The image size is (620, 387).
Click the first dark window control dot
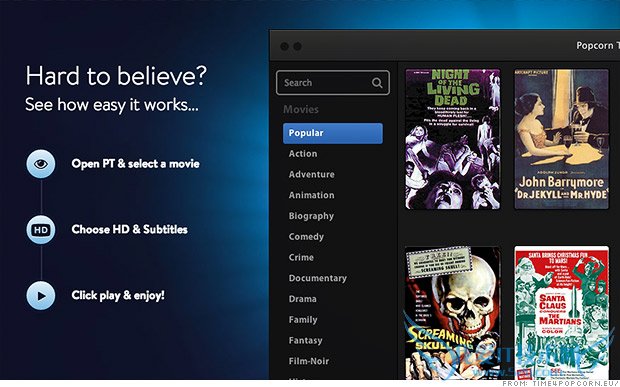284,46
